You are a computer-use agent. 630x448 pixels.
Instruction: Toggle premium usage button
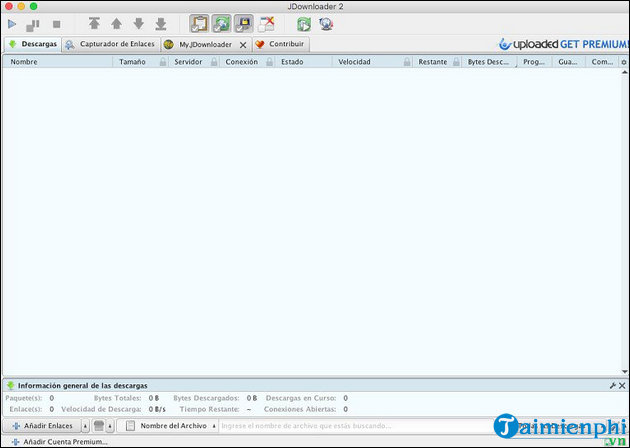[244, 24]
